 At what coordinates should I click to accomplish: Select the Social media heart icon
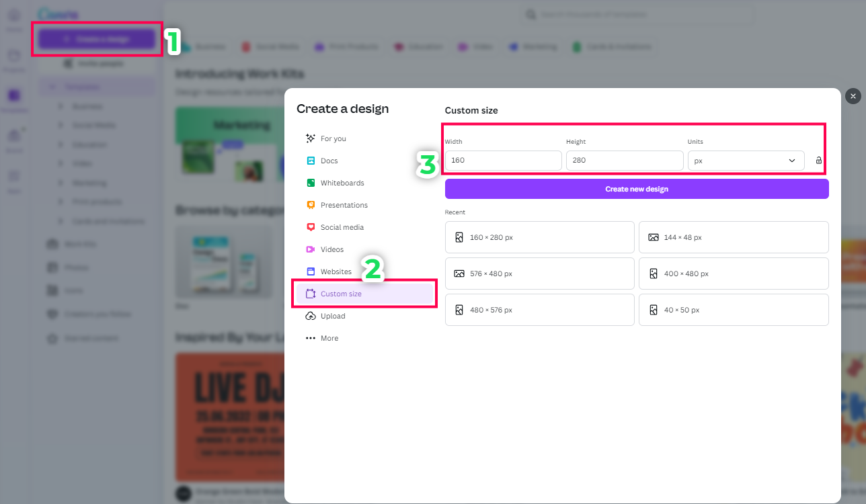coord(311,227)
